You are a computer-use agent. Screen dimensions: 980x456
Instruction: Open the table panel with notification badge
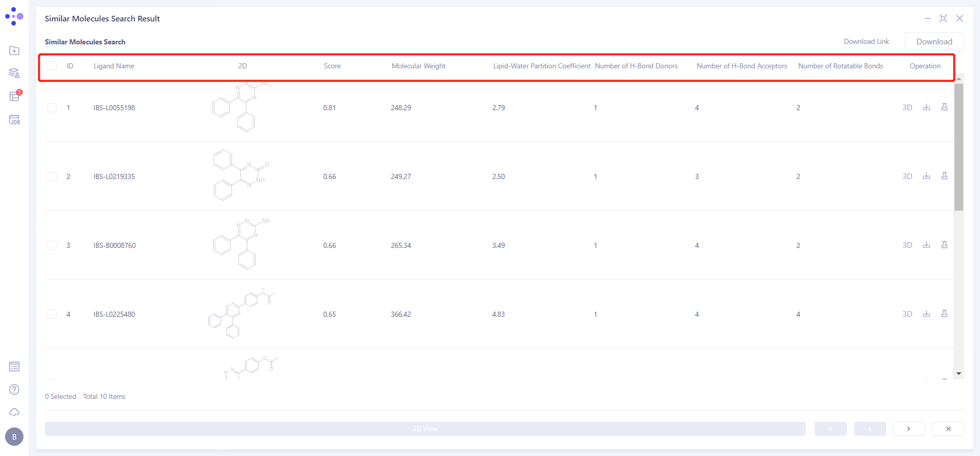14,96
